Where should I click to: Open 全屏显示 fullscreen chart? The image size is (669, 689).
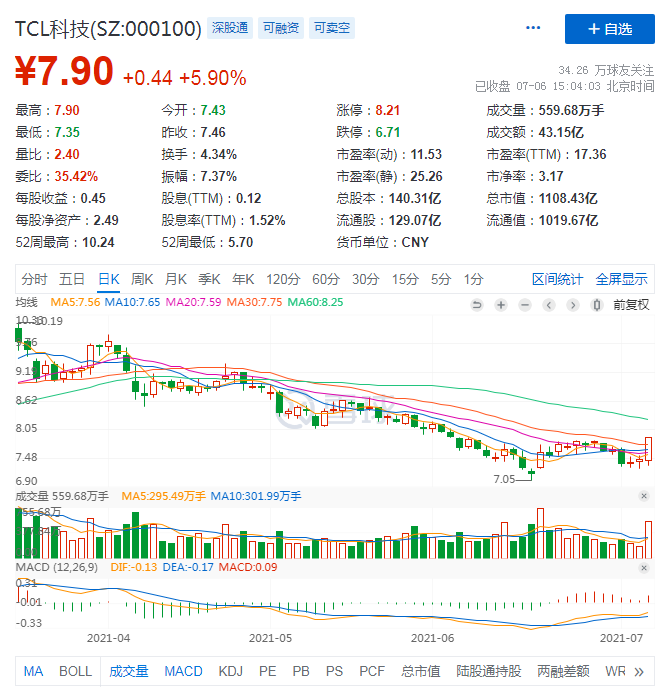coord(621,279)
